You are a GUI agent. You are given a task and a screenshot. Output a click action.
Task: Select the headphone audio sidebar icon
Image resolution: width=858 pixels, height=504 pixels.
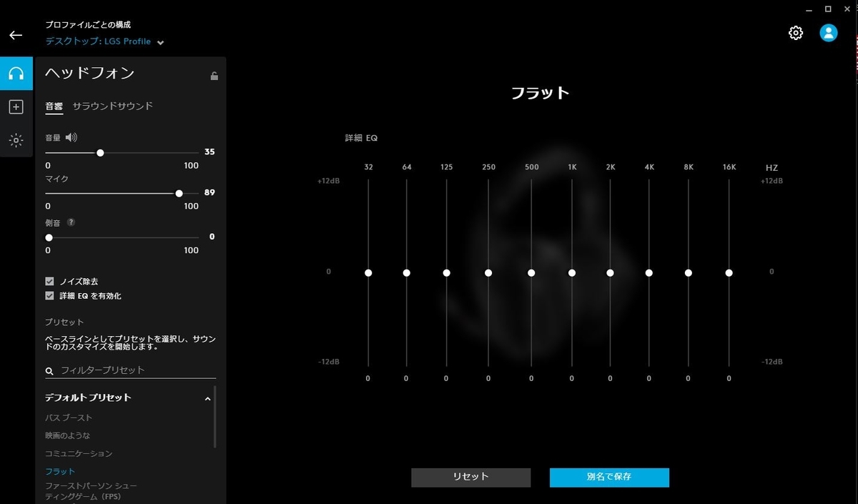(x=16, y=73)
